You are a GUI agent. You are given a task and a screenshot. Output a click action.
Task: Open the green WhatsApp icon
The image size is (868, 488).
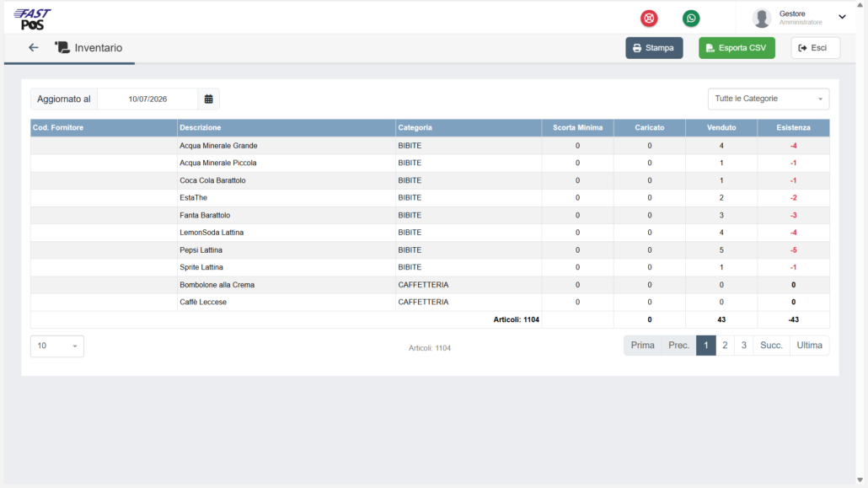[x=691, y=19]
